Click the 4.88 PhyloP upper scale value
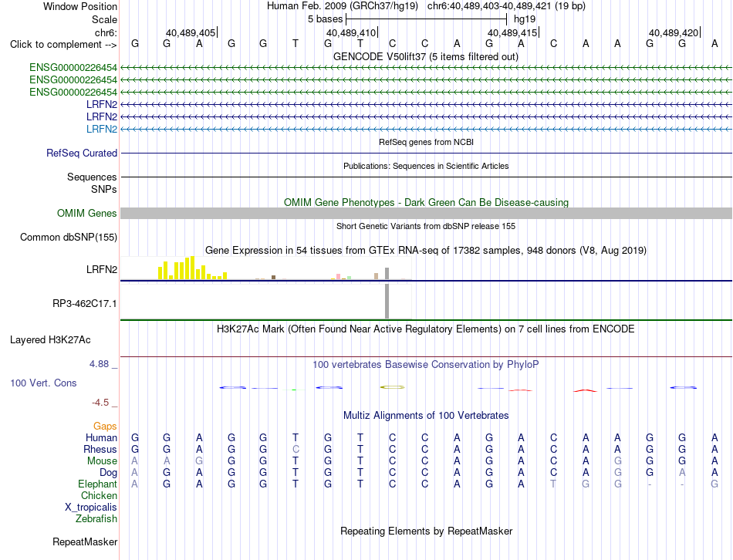This screenshot has height=560, width=733. click(x=99, y=363)
